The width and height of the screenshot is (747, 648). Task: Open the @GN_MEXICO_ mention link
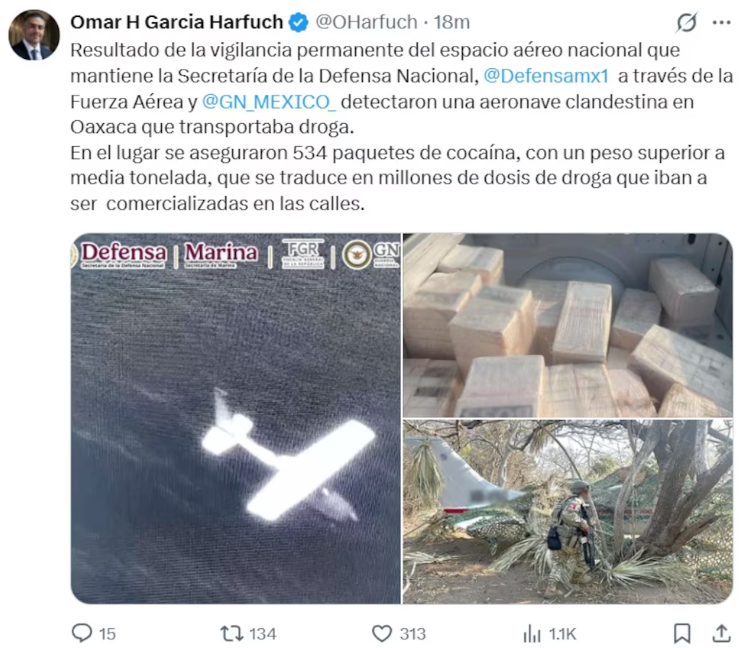pyautogui.click(x=269, y=102)
